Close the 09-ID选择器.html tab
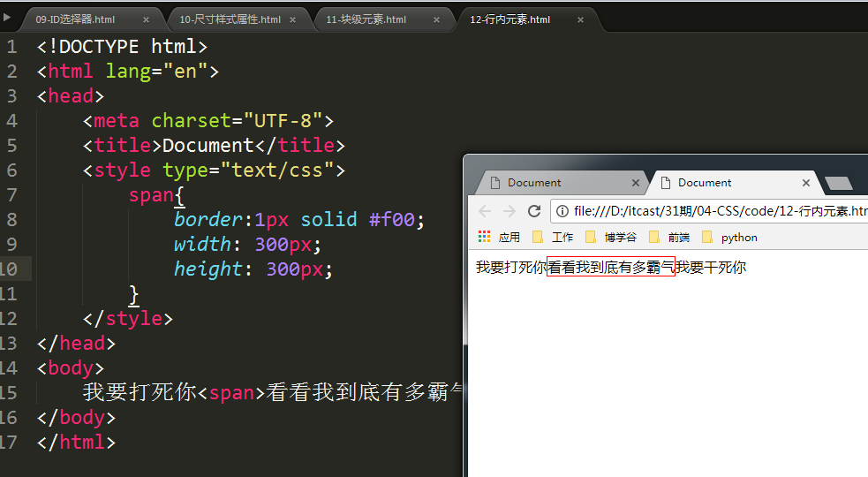The height and width of the screenshot is (477, 868). coord(147,20)
